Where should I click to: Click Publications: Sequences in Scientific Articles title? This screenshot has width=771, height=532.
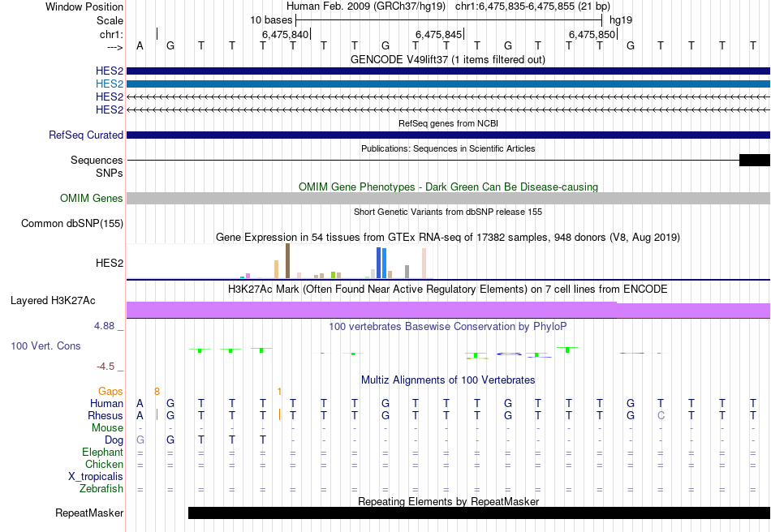[448, 148]
